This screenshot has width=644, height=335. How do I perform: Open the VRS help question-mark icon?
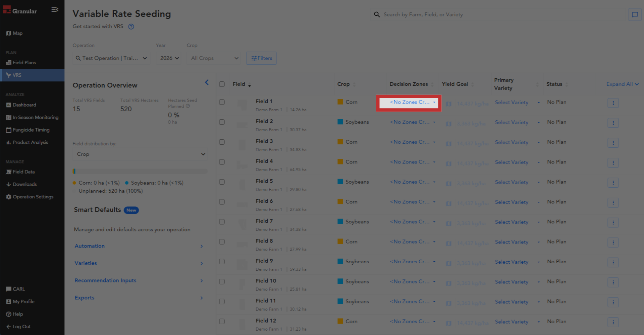tap(131, 27)
